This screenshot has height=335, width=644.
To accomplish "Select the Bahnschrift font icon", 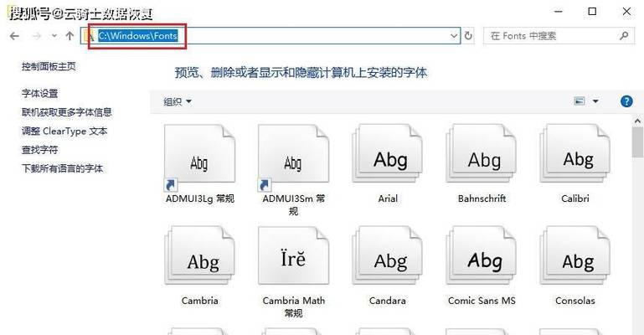I will [x=482, y=153].
